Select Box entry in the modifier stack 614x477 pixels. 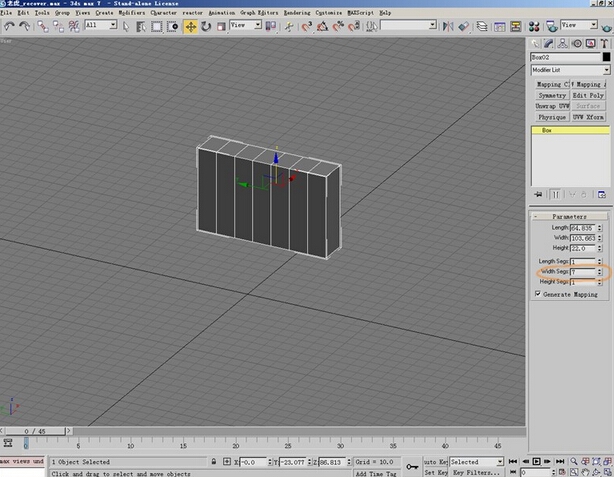point(570,130)
